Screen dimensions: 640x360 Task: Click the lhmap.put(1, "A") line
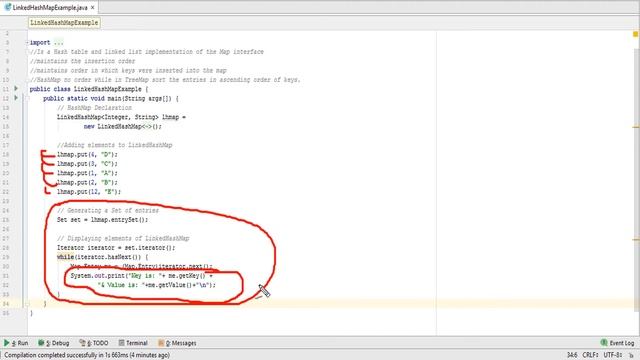87,173
